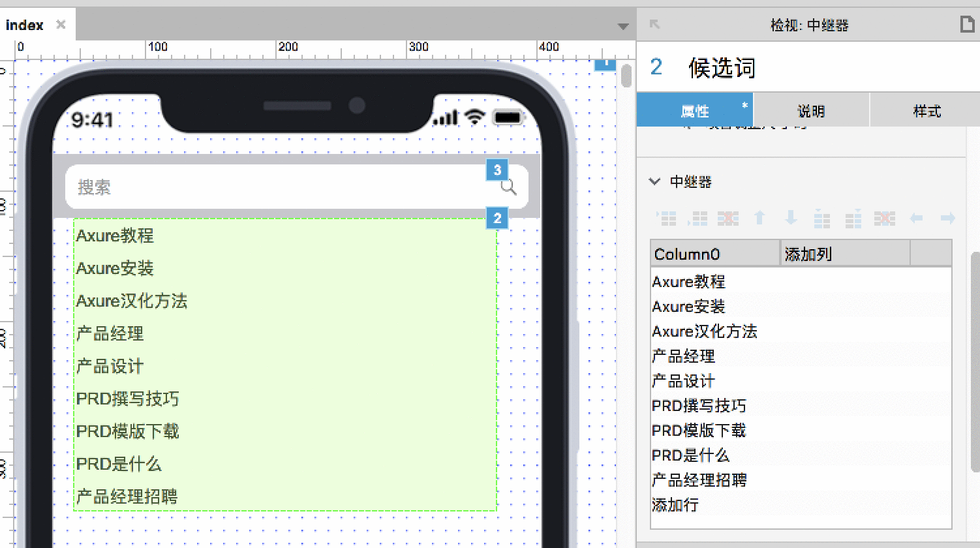Click the insert column left icon

pos(822,218)
